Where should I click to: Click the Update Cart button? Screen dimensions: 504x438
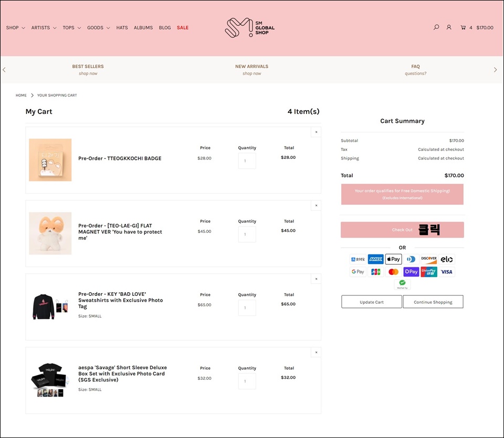pyautogui.click(x=372, y=302)
